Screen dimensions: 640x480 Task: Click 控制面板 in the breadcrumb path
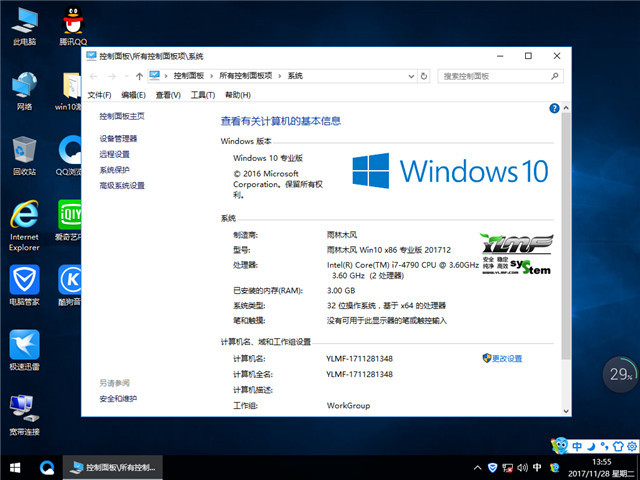click(189, 76)
